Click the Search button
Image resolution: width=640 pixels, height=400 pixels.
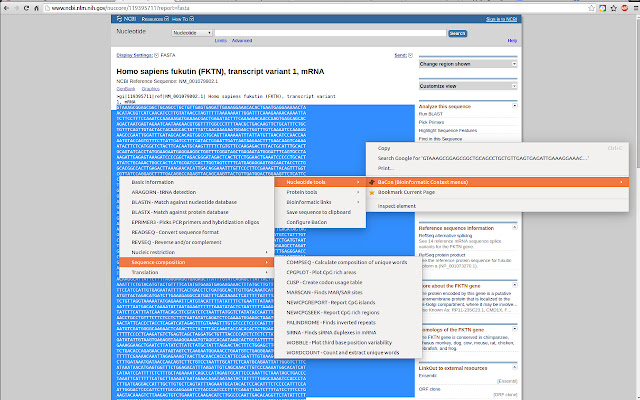(x=458, y=33)
